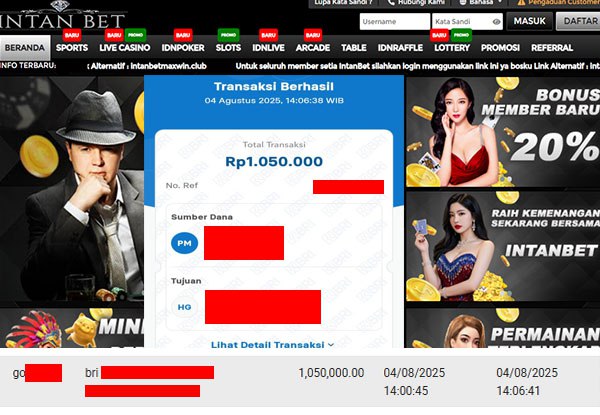Open the Lupa Kata Sandi link

343,3
